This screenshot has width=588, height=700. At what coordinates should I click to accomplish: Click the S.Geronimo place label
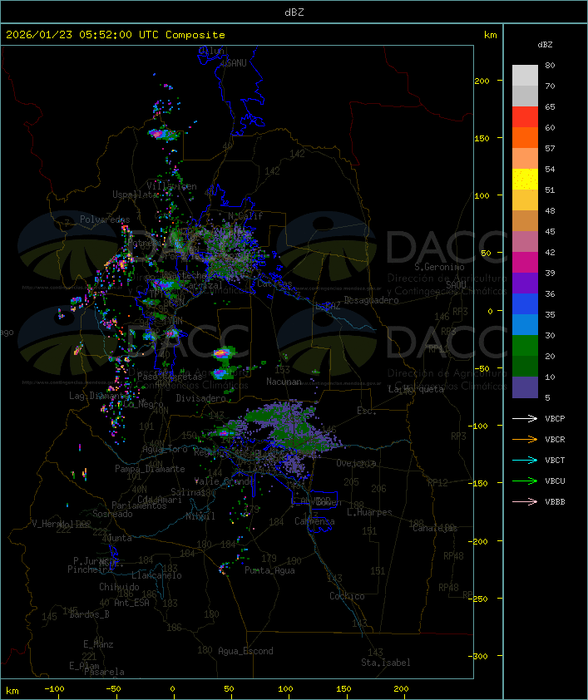437,268
